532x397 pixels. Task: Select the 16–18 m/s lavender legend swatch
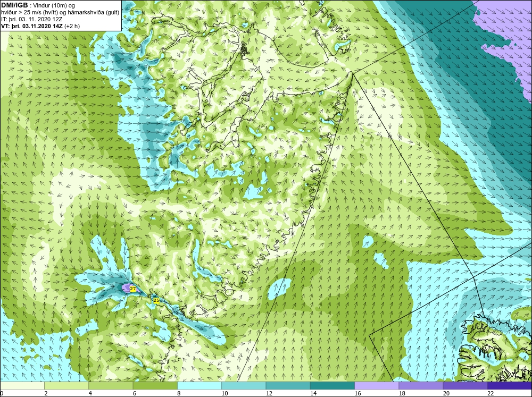click(x=377, y=385)
